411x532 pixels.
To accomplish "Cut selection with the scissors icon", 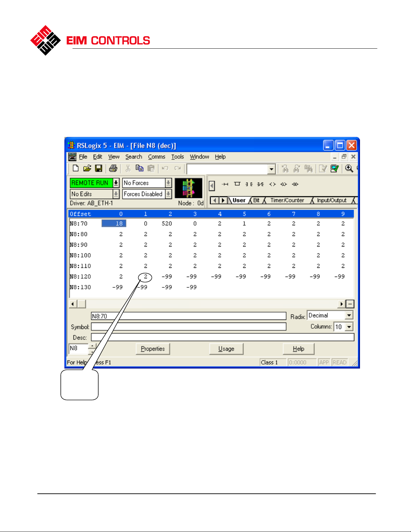I will [128, 168].
